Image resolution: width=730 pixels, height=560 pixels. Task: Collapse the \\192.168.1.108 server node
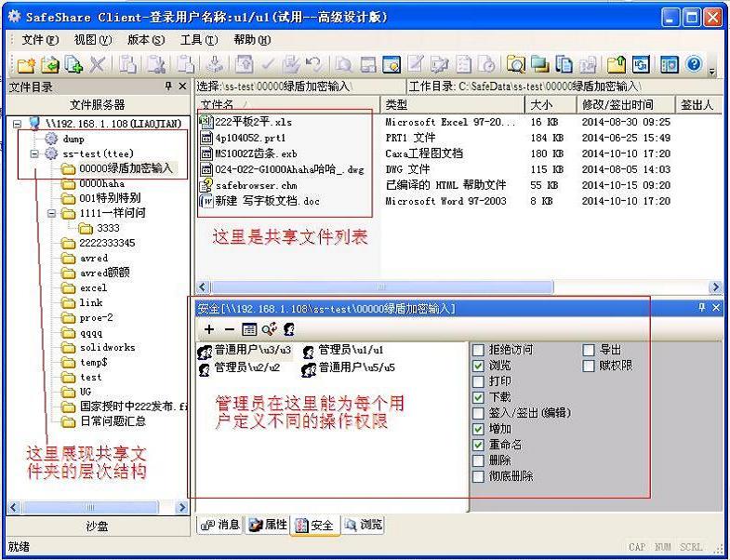pyautogui.click(x=18, y=124)
